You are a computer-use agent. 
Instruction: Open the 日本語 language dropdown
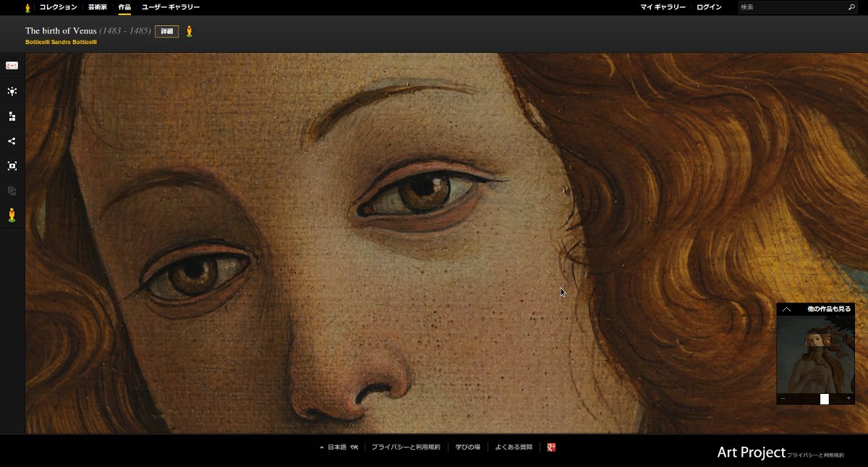[339, 447]
